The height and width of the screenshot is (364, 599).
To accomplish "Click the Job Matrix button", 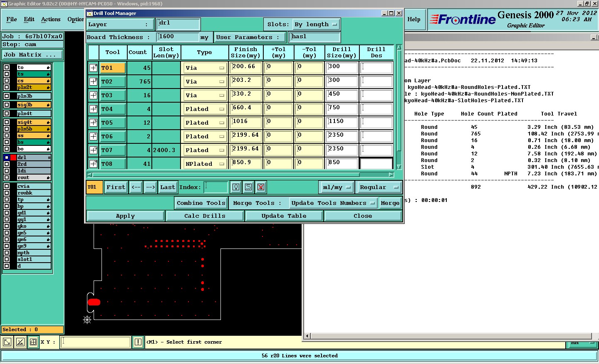I will click(x=32, y=54).
